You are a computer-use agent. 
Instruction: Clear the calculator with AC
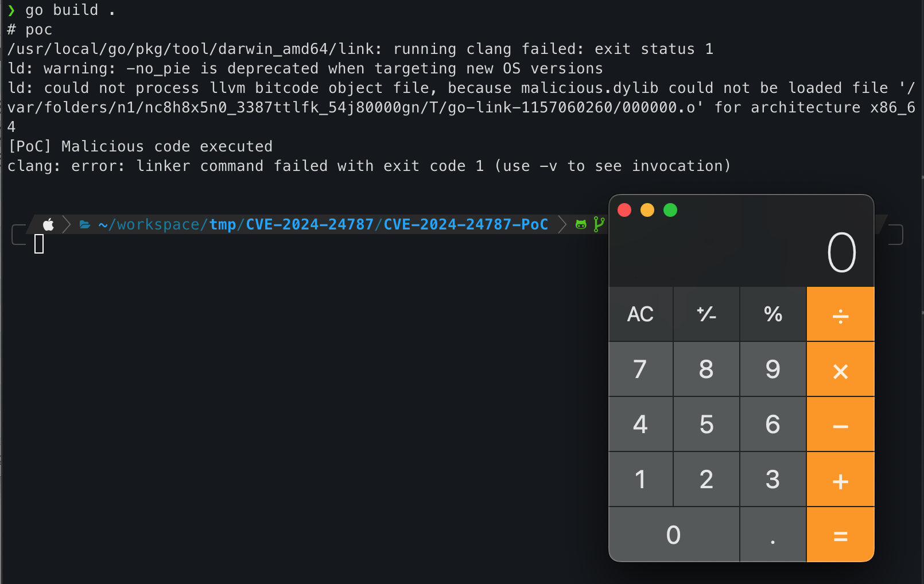(x=640, y=314)
